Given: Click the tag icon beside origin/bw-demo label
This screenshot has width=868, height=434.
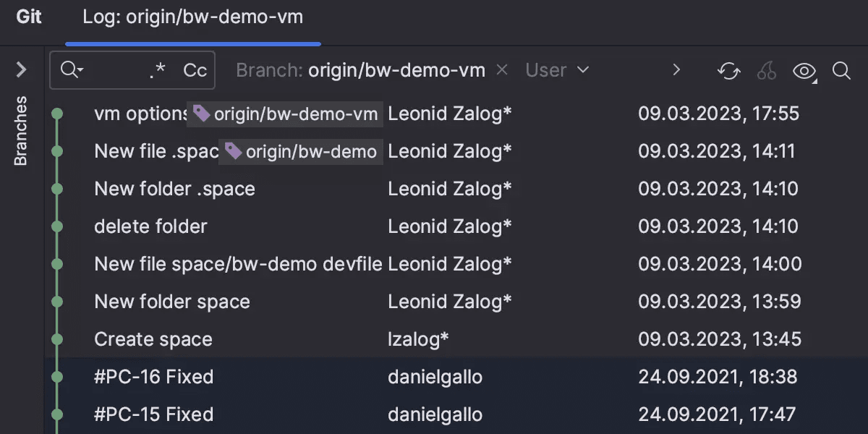Looking at the screenshot, I should 234,151.
